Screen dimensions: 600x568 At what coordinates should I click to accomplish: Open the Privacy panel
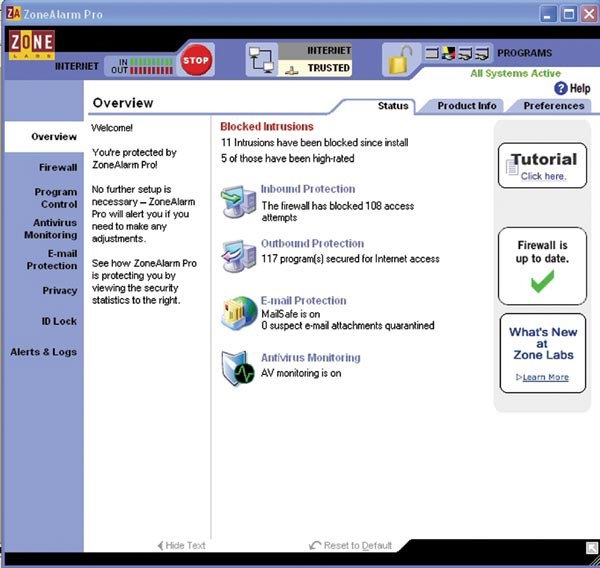click(60, 291)
